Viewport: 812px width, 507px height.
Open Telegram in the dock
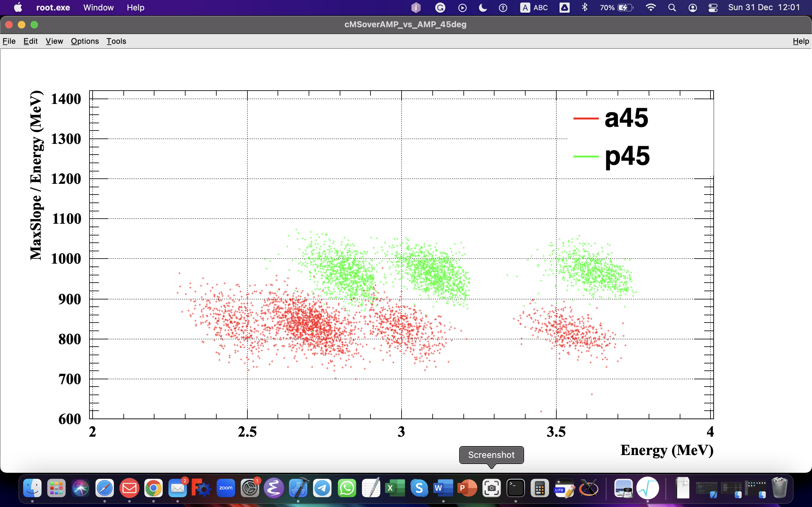point(322,488)
